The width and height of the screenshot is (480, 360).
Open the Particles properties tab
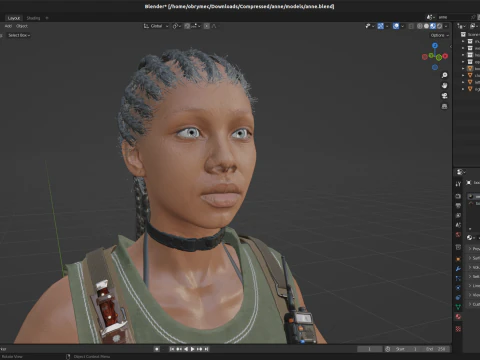pos(458,278)
